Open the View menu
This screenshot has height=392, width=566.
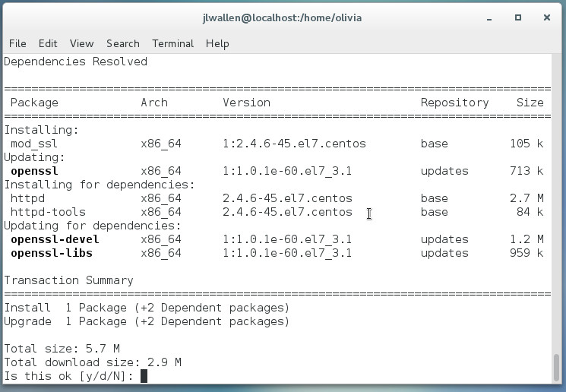click(x=81, y=43)
